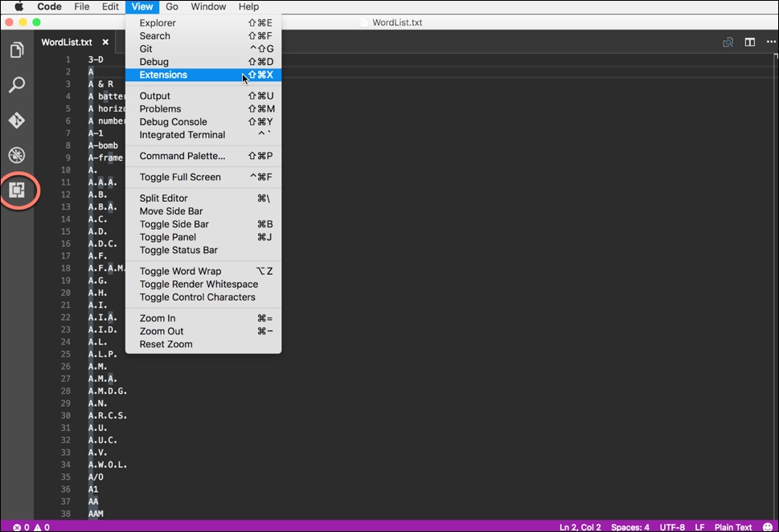Open the more actions ellipsis icon
The width and height of the screenshot is (779, 532).
[771, 43]
